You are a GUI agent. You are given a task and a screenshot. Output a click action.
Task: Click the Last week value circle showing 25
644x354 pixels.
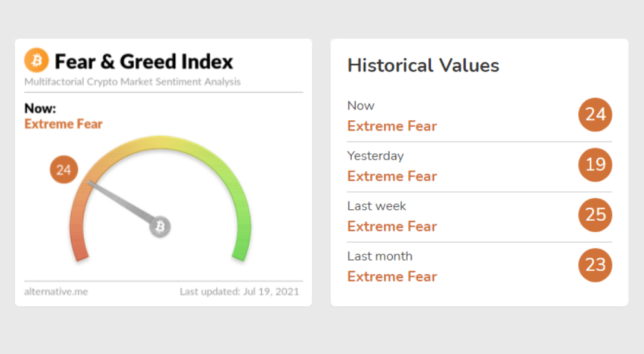point(595,215)
